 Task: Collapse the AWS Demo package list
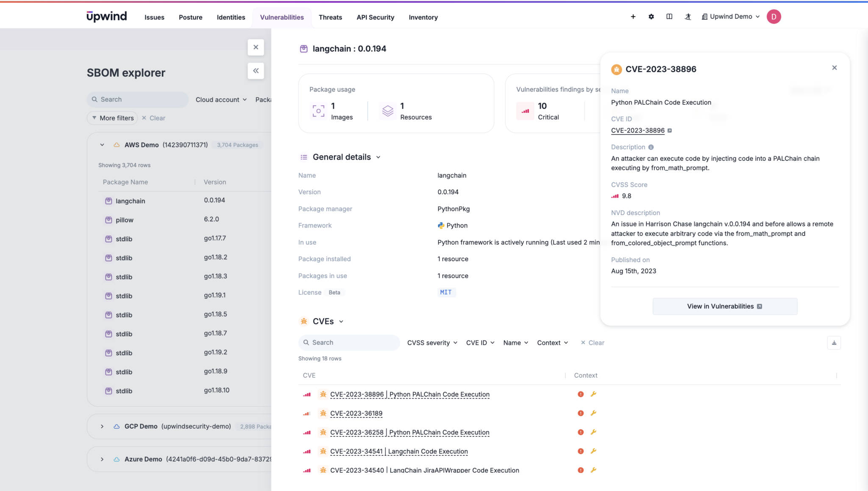[102, 145]
